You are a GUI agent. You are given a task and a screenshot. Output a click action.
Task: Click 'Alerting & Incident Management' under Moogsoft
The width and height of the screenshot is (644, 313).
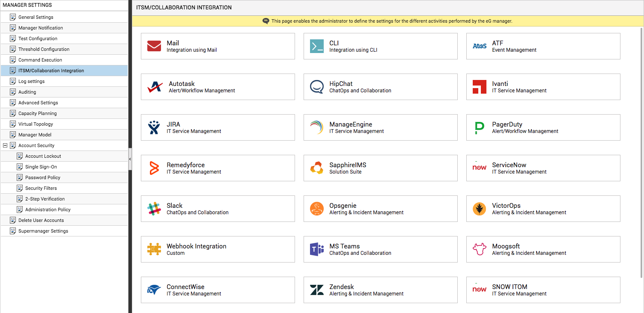[529, 253]
